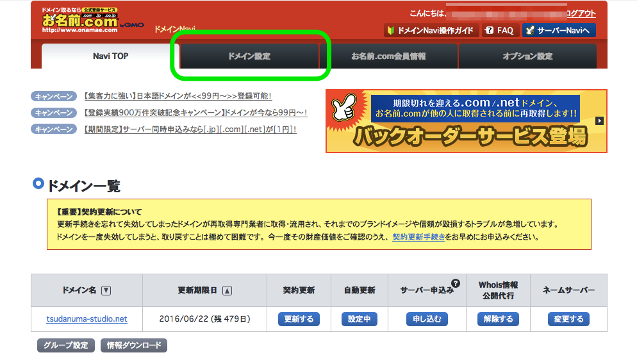The image size is (637, 364).
Task: Click the ネームサーバー column header
Action: click(569, 290)
